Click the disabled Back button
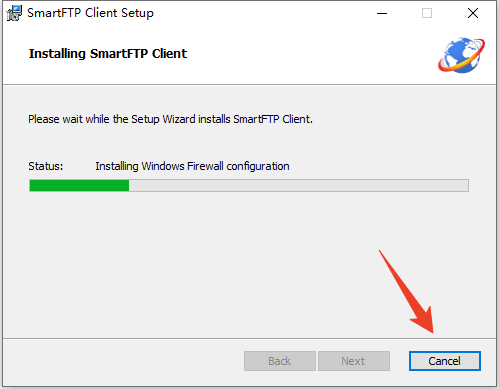The width and height of the screenshot is (499, 389). pyautogui.click(x=280, y=361)
